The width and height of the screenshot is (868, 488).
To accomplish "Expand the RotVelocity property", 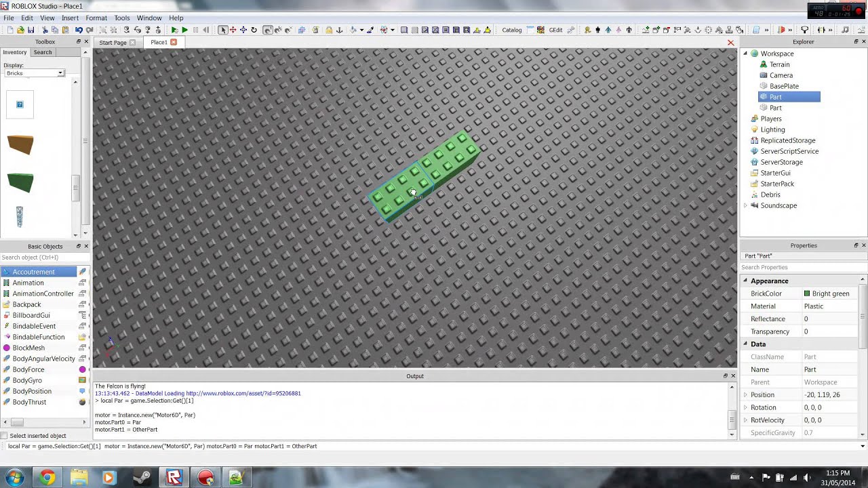I will [745, 420].
